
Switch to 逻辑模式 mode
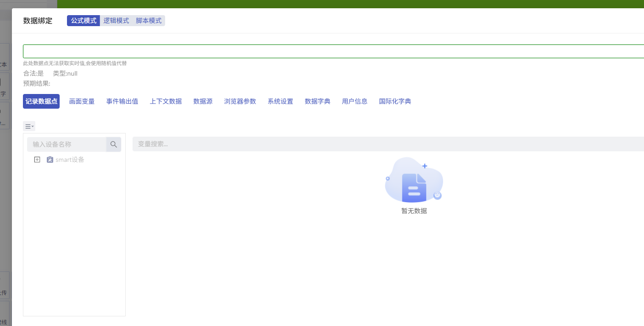click(116, 21)
